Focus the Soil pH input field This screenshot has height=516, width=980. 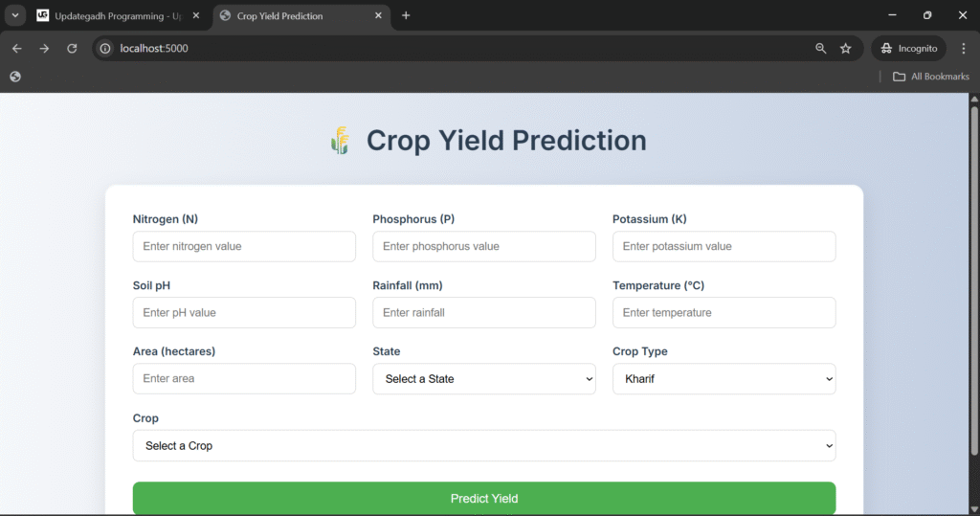(x=244, y=312)
